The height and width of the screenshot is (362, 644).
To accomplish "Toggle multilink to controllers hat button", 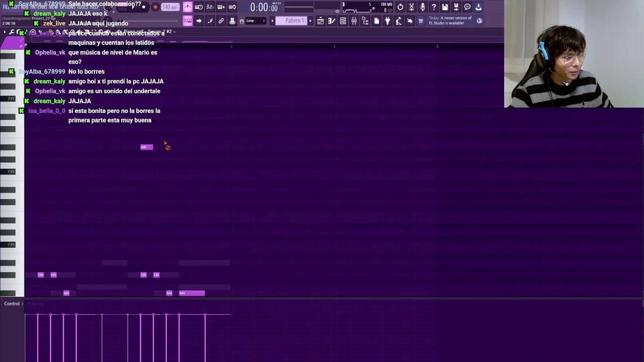I will coord(232,21).
